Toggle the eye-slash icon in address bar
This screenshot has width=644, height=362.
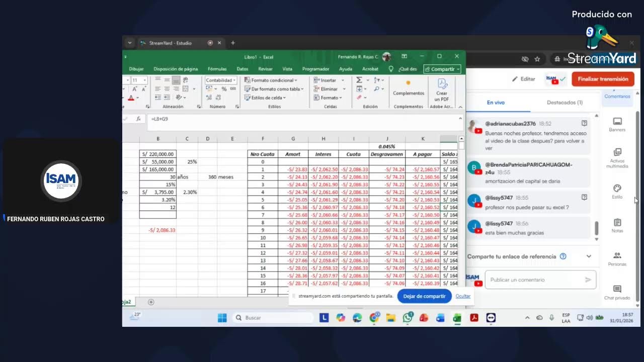(x=525, y=59)
